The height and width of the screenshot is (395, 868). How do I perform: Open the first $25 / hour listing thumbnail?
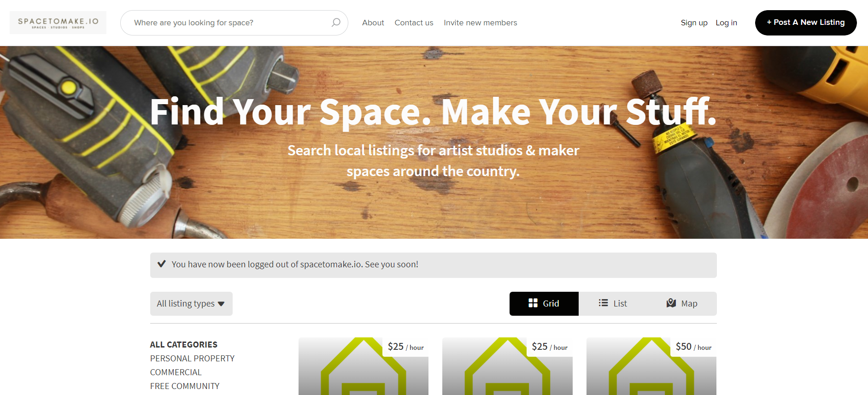364,366
